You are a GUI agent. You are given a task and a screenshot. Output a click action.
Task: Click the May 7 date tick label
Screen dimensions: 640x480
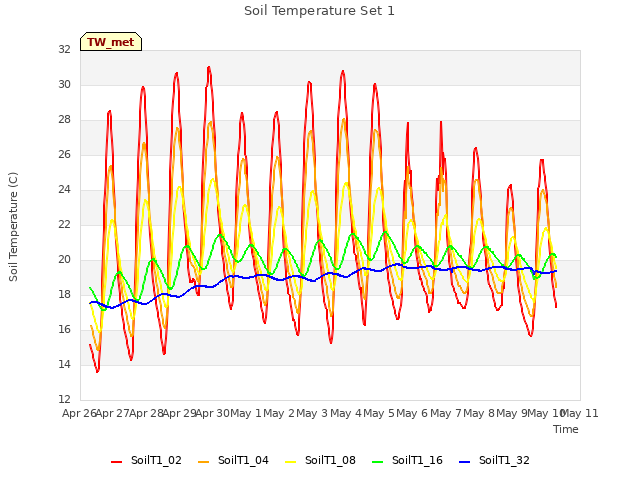446,413
